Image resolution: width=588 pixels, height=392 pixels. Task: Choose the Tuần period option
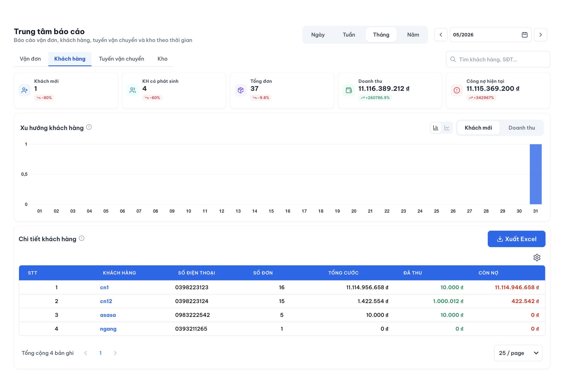tap(349, 35)
